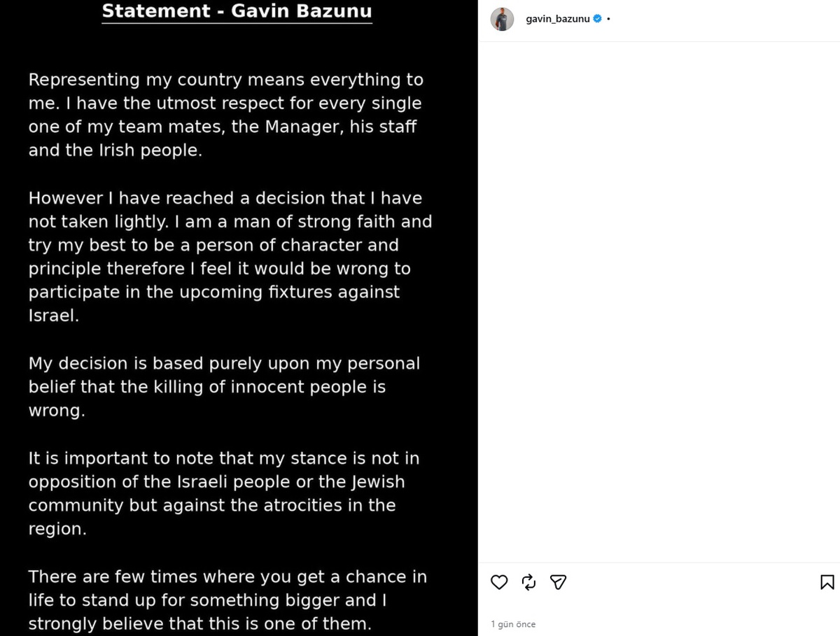Open the gavin_bazunu username link
Screen dimensions: 840x636
click(558, 20)
